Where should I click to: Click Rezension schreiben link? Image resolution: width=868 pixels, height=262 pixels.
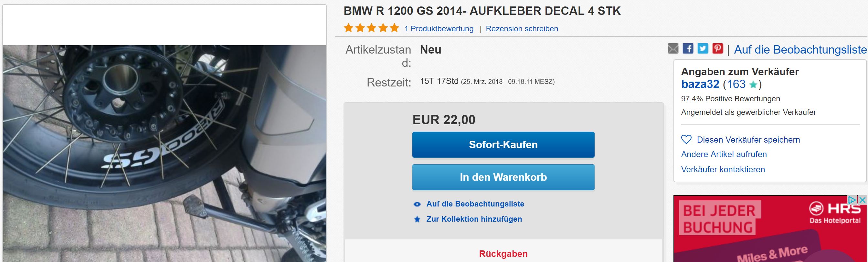click(522, 29)
